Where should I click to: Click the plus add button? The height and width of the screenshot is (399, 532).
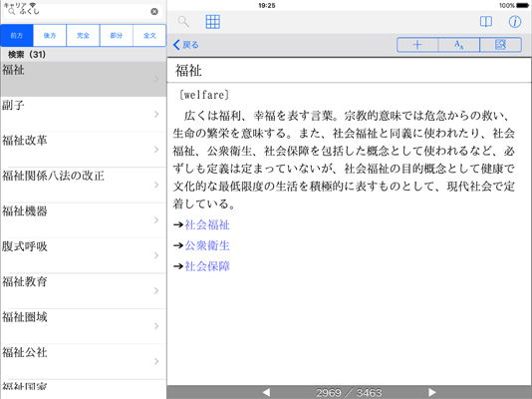[x=417, y=45]
